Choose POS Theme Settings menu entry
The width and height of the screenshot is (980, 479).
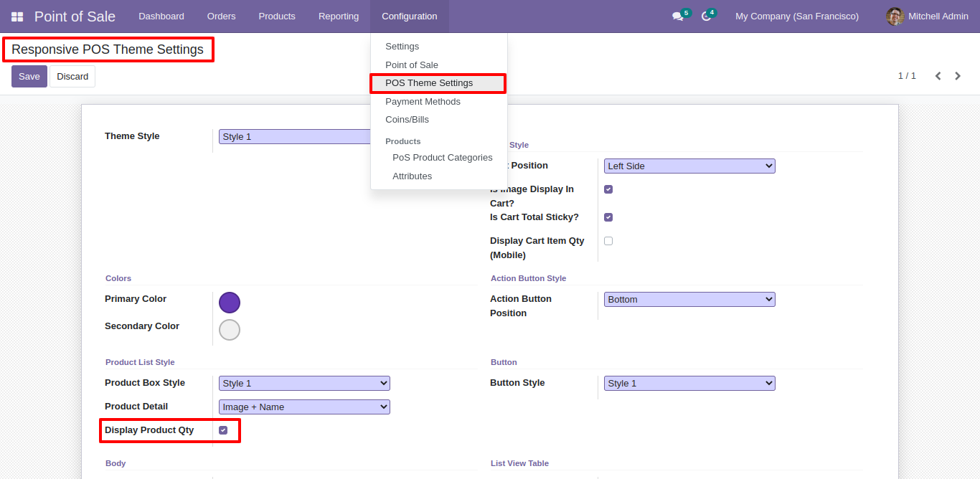[x=439, y=83]
